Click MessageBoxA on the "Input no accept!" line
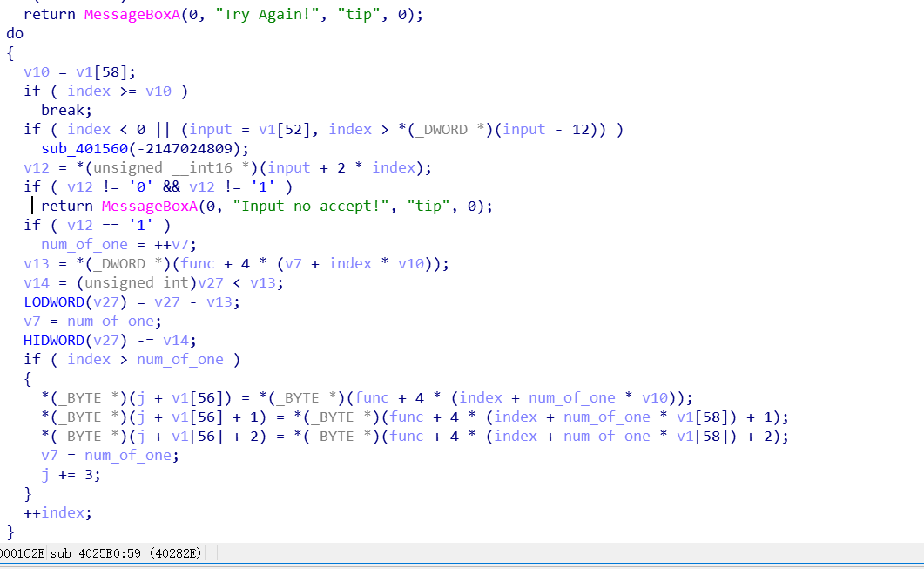This screenshot has height=569, width=924. coord(145,206)
